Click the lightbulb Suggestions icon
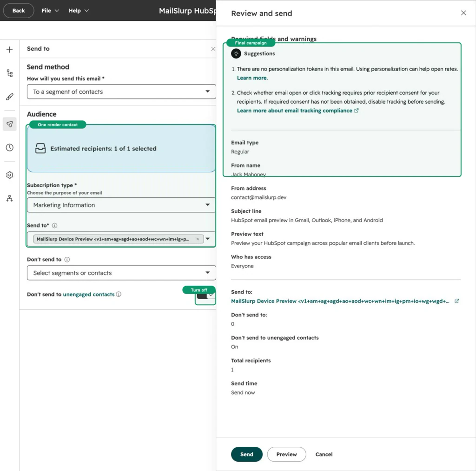476x471 pixels. [x=236, y=53]
